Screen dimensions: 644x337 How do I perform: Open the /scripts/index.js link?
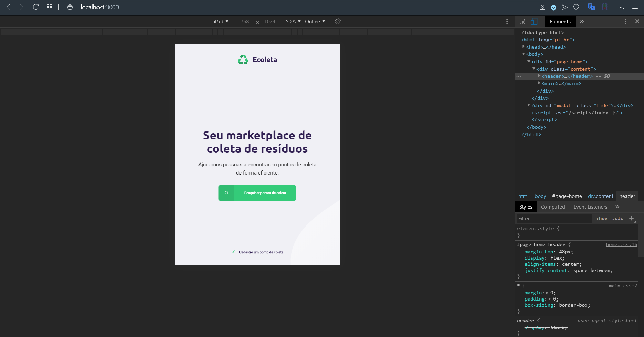click(x=593, y=113)
